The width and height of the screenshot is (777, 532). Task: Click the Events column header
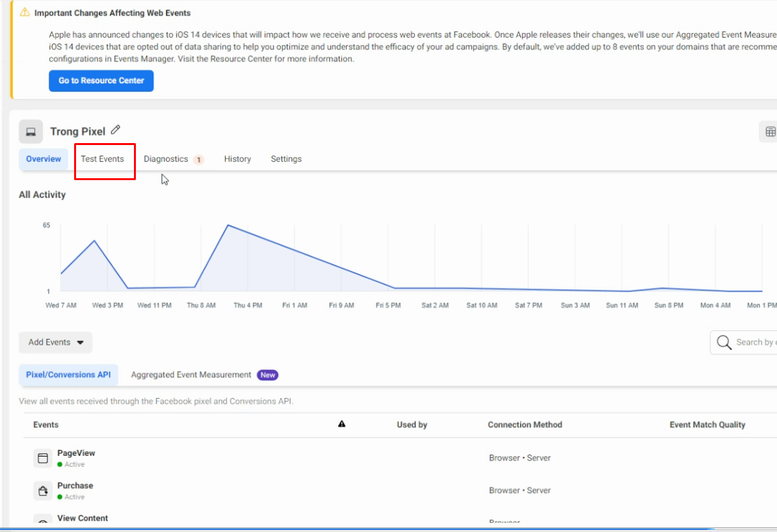coord(46,425)
